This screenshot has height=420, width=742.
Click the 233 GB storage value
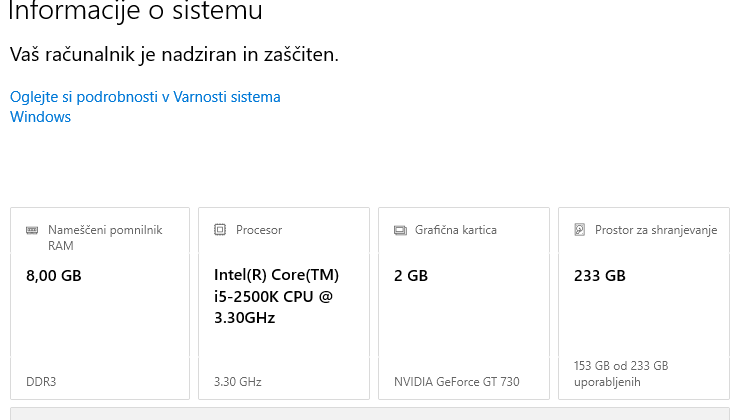(600, 276)
